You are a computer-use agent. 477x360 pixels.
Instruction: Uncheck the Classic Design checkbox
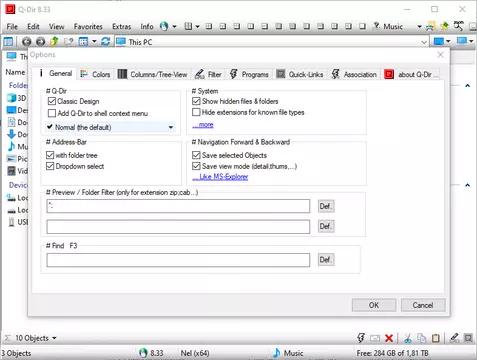(52, 101)
